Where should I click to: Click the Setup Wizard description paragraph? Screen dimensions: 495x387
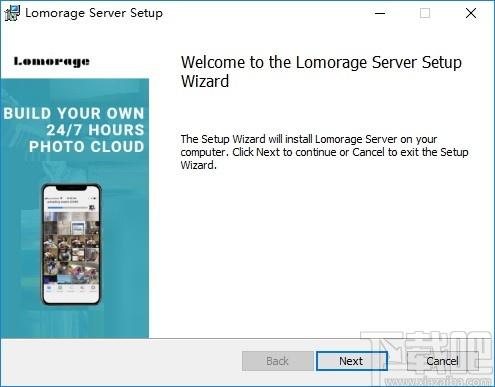pos(324,152)
